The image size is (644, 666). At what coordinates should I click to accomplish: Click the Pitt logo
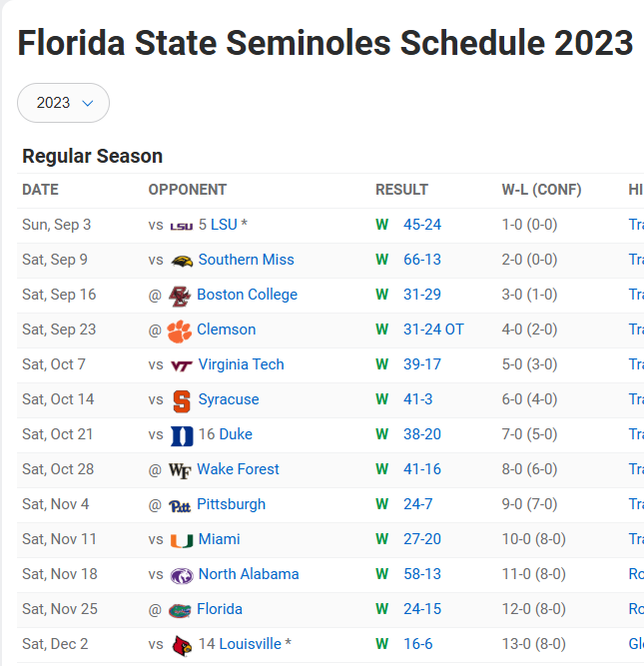(180, 505)
